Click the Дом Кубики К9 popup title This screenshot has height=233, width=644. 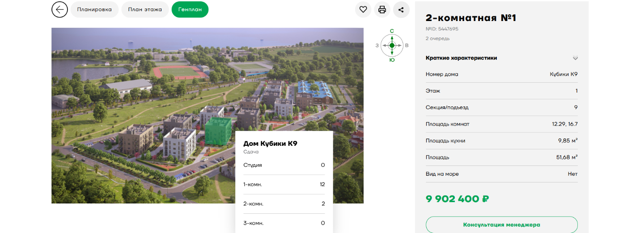270,144
